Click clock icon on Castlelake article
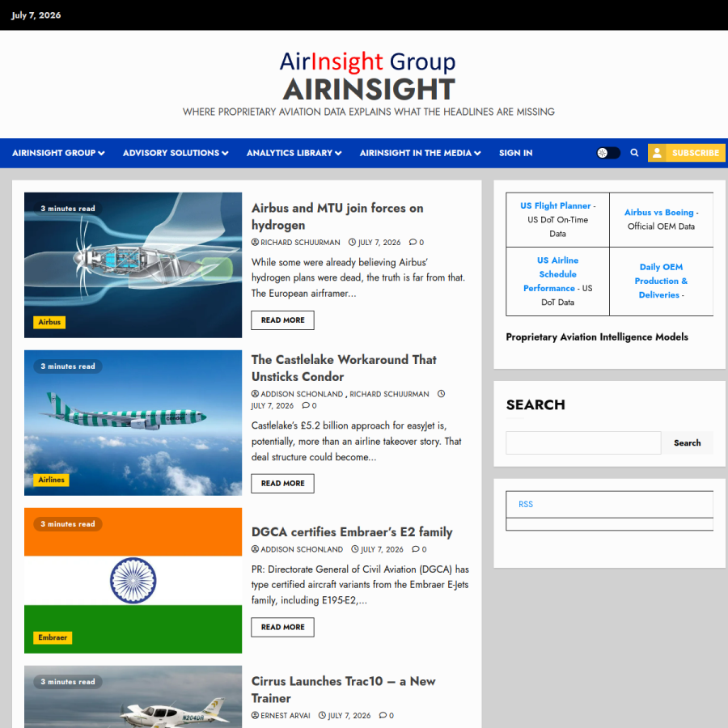This screenshot has height=728, width=728. (x=441, y=394)
